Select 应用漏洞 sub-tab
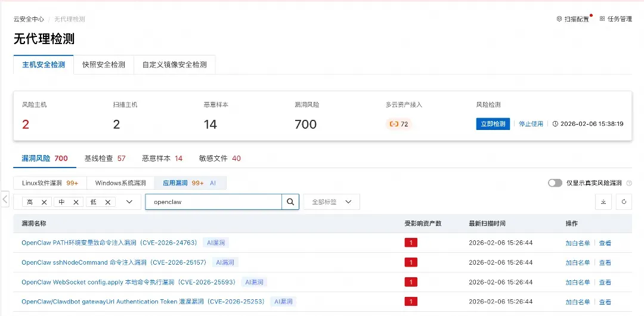The height and width of the screenshot is (316, 644). coord(190,183)
